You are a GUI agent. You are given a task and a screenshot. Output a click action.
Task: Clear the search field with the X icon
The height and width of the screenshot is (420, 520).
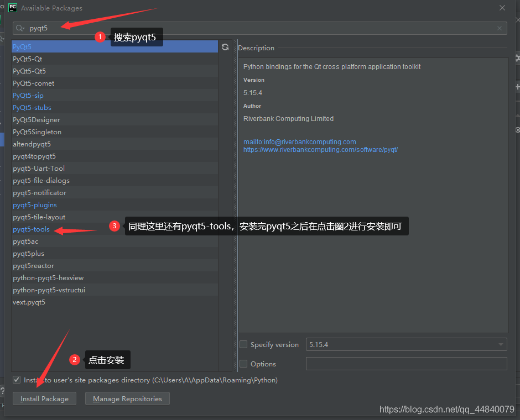[500, 28]
